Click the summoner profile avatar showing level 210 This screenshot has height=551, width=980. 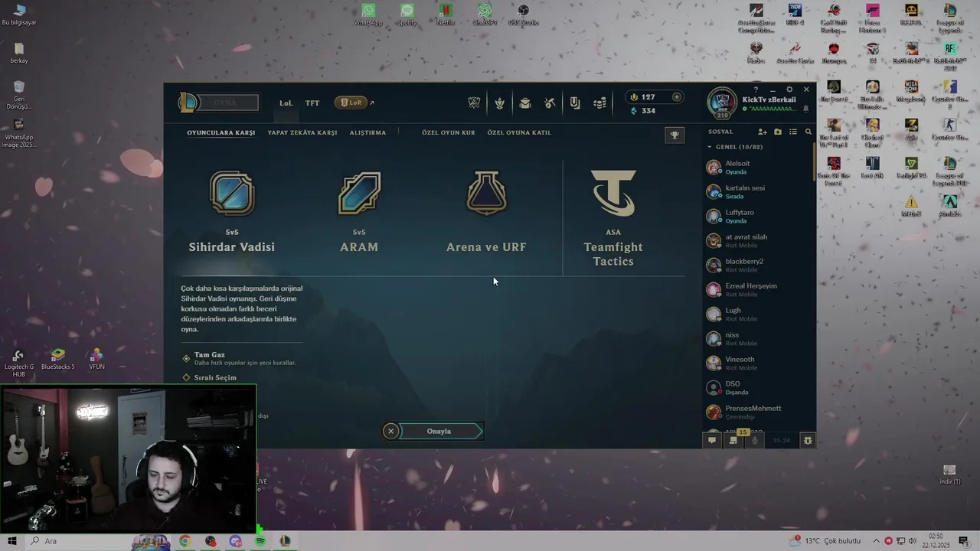click(722, 103)
